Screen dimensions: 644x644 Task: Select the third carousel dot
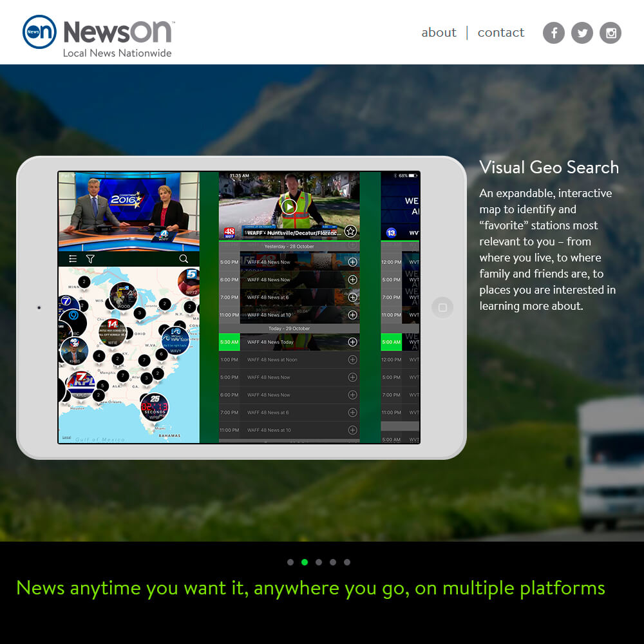click(x=319, y=562)
